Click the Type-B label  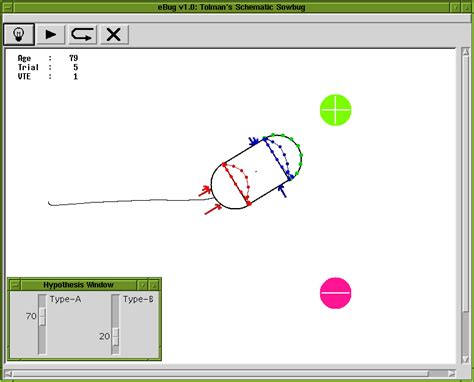(138, 299)
